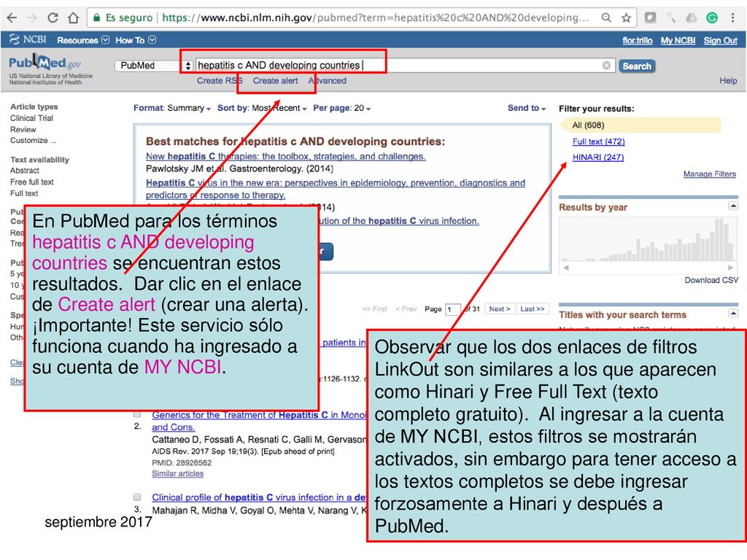This screenshot has height=560, width=747.
Task: Select Full text (472) filter link
Action: click(x=598, y=141)
